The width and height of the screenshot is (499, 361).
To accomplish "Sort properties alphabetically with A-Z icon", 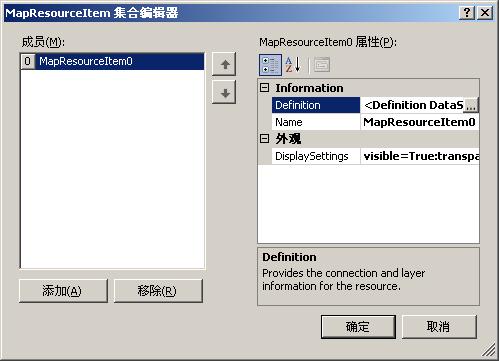I will (293, 65).
